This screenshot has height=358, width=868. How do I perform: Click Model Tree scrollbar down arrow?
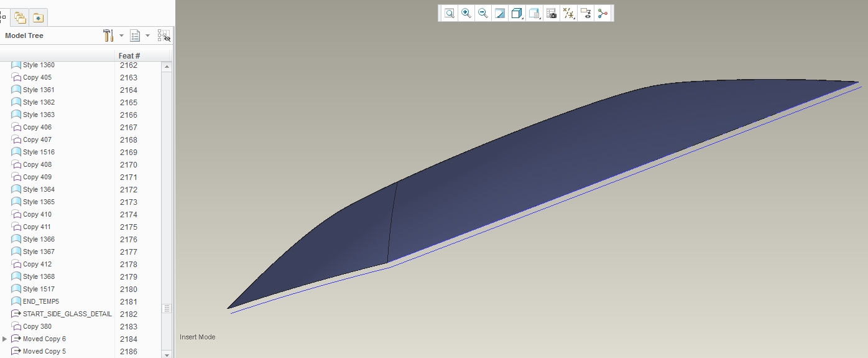pyautogui.click(x=166, y=354)
